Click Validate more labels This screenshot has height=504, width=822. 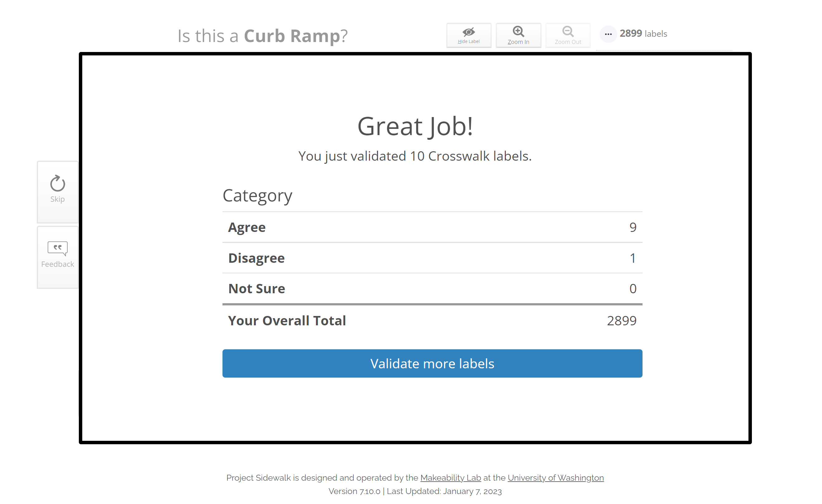[432, 363]
